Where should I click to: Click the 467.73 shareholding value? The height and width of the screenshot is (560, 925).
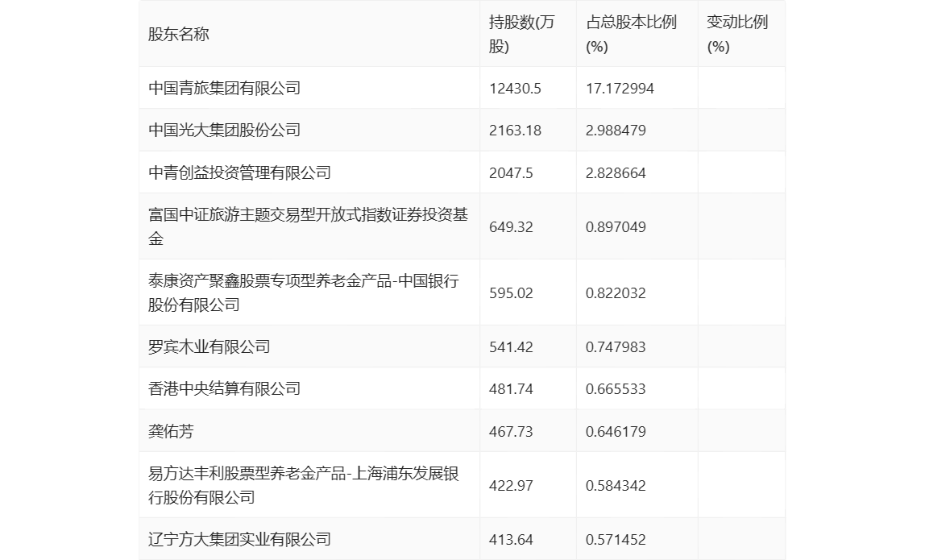(511, 431)
